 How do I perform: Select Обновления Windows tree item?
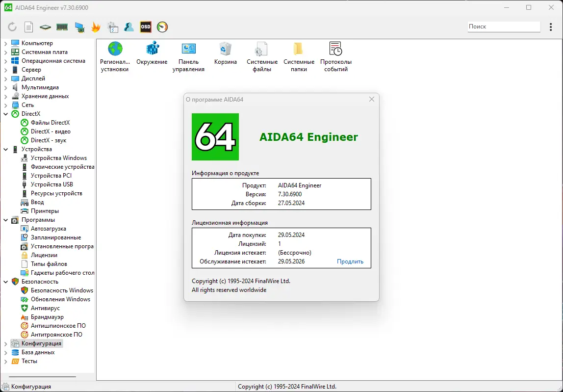tap(60, 299)
